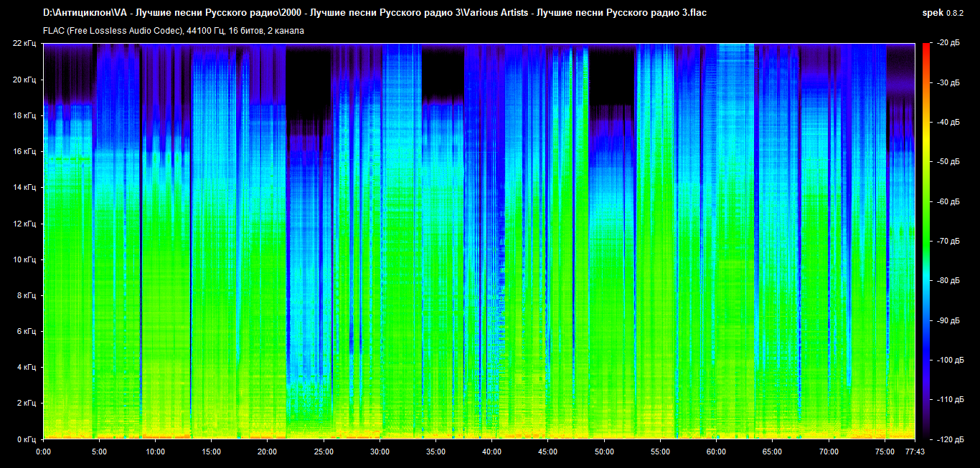This screenshot has height=468, width=980.
Task: Click the 10:00 time axis label
Action: 156,452
